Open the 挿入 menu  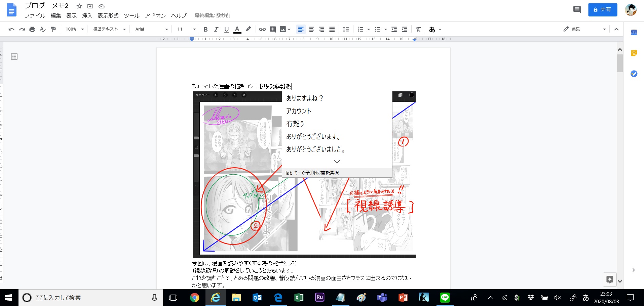[87, 15]
